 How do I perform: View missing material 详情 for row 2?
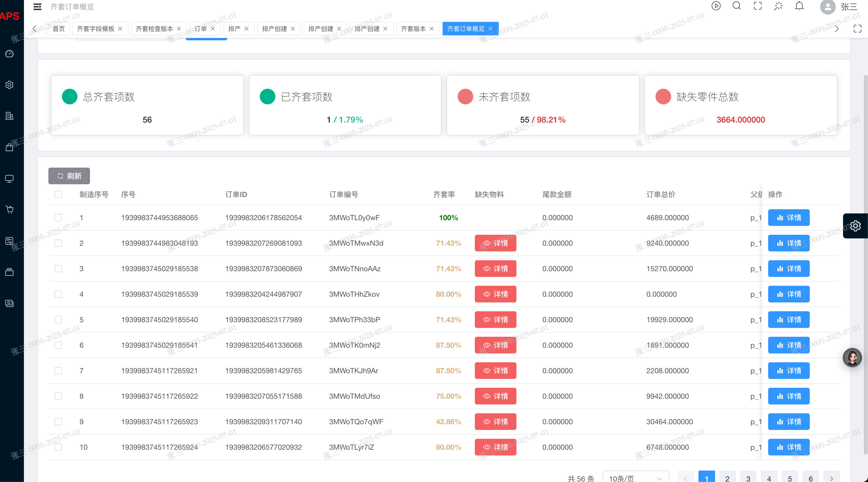pos(495,243)
